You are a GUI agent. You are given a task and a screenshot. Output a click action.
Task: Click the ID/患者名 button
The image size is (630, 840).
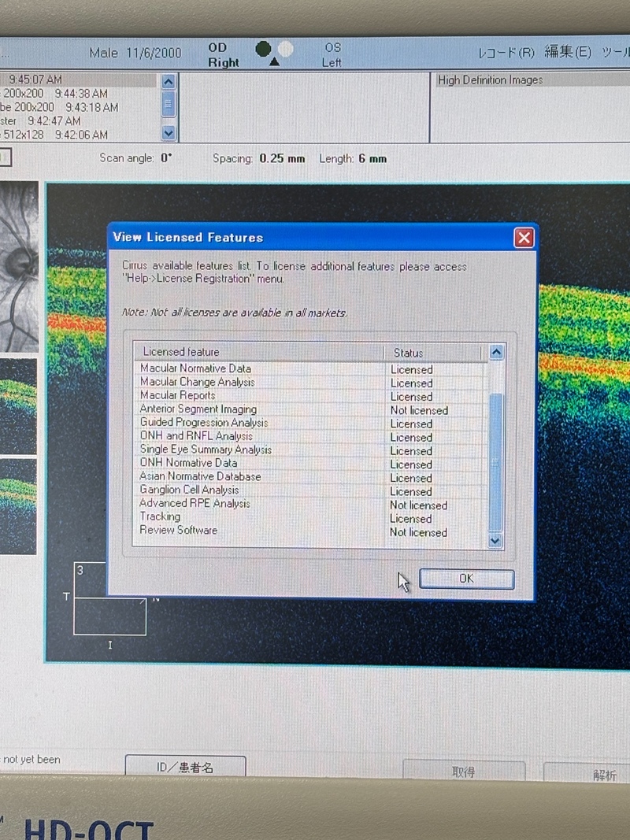(185, 767)
